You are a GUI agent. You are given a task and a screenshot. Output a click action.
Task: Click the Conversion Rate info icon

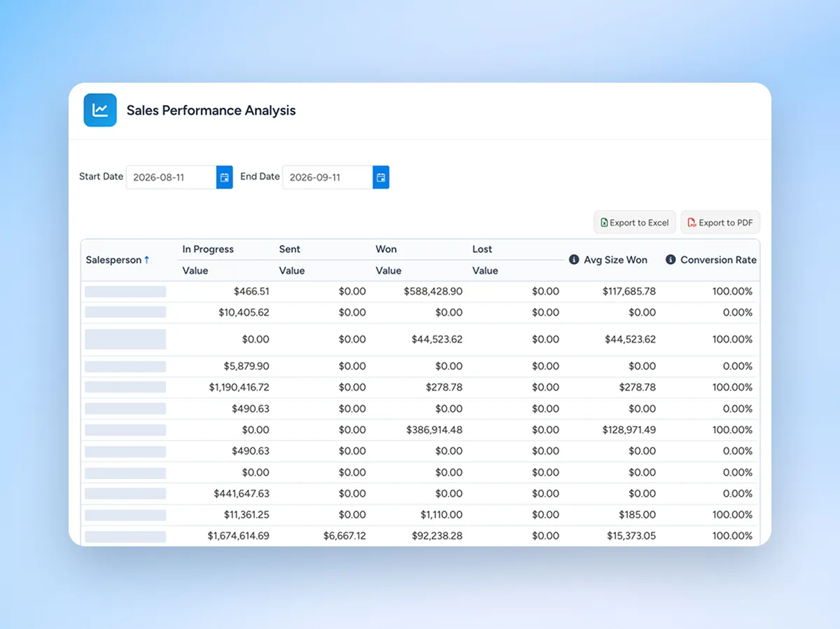(671, 259)
